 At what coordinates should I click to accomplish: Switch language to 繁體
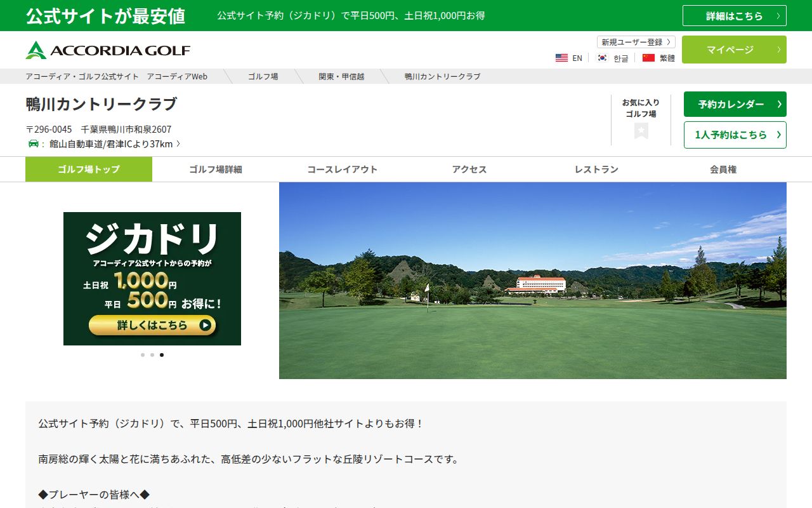[x=667, y=58]
